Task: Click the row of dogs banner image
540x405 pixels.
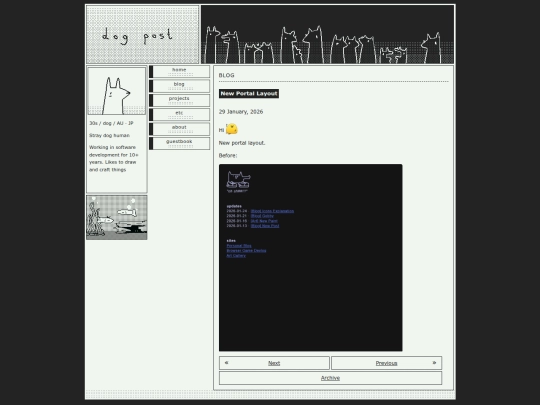Action: pos(328,34)
